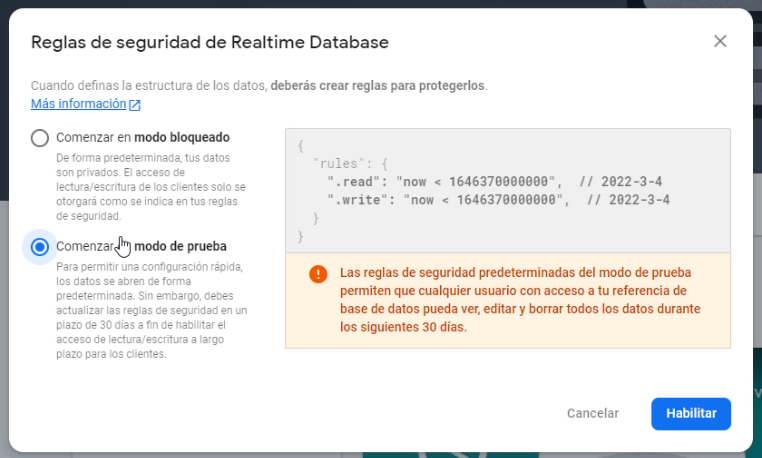762x458 pixels.
Task: Click the 'Habilitar' button
Action: coord(691,414)
